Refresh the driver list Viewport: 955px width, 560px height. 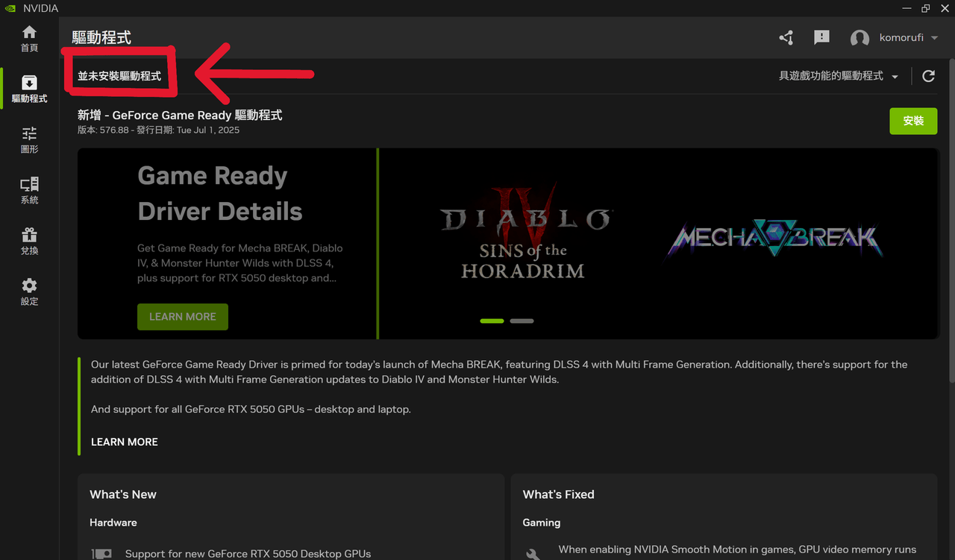pyautogui.click(x=928, y=76)
